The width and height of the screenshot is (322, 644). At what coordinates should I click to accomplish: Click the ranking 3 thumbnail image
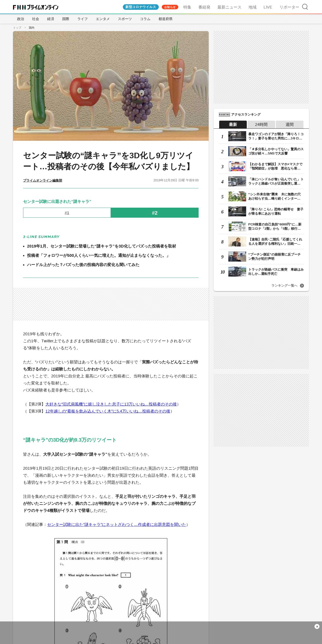[237, 166]
